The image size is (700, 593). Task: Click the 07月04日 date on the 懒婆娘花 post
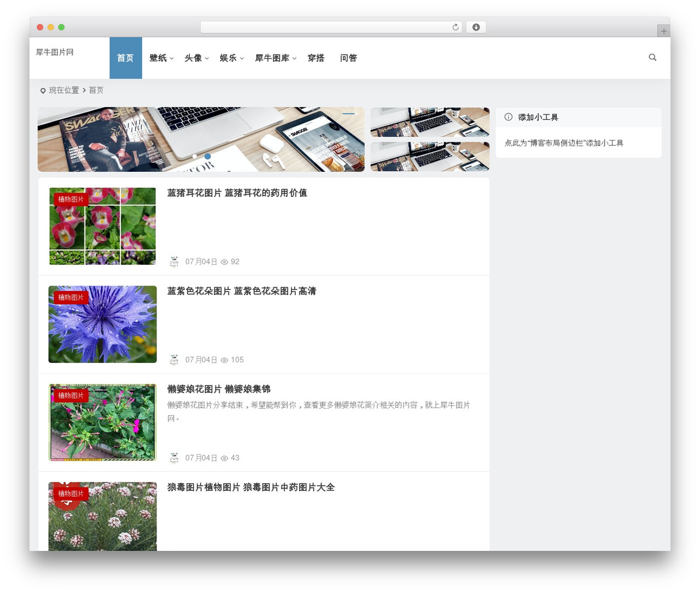(201, 458)
